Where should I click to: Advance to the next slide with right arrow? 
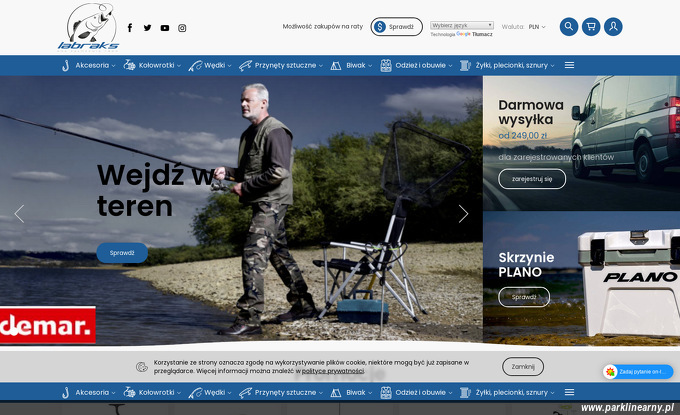(x=464, y=214)
